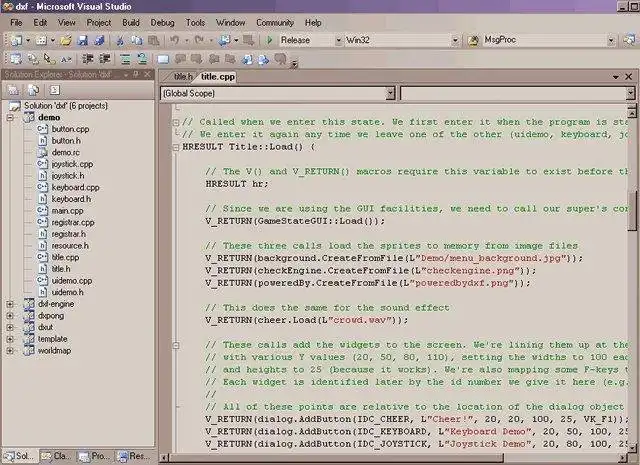
Task: Save the current file with floppy icon
Action: click(x=82, y=40)
